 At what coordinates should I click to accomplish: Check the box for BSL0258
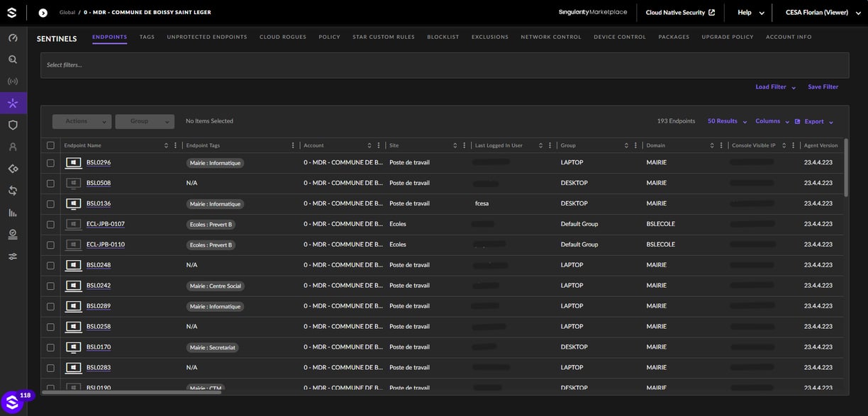coord(50,327)
